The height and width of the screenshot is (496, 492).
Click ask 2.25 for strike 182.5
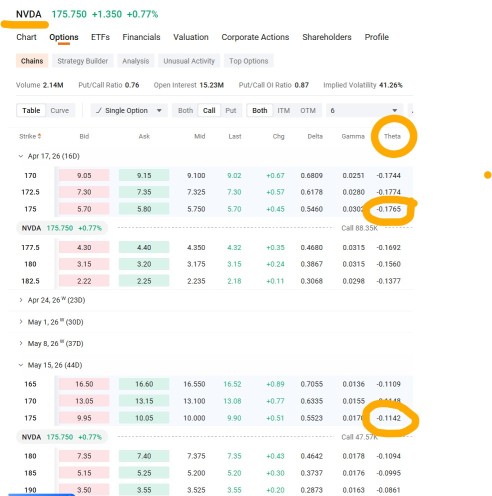pos(144,281)
